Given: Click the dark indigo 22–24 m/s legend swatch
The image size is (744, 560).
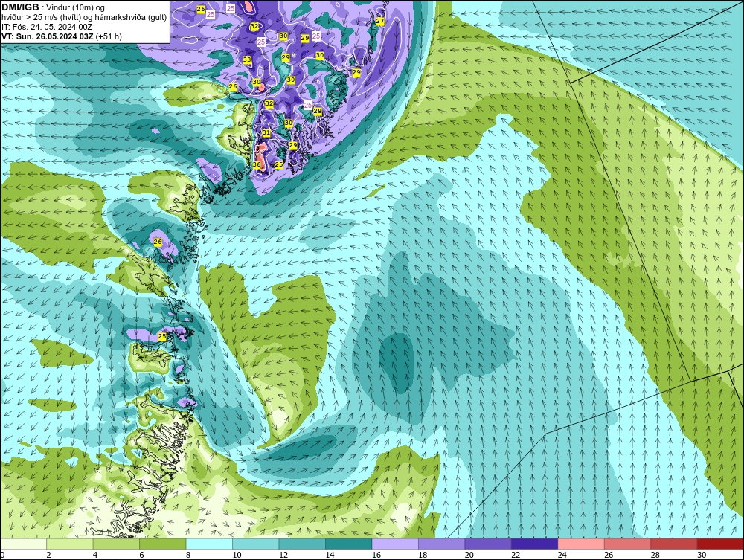Looking at the screenshot, I should (535, 544).
